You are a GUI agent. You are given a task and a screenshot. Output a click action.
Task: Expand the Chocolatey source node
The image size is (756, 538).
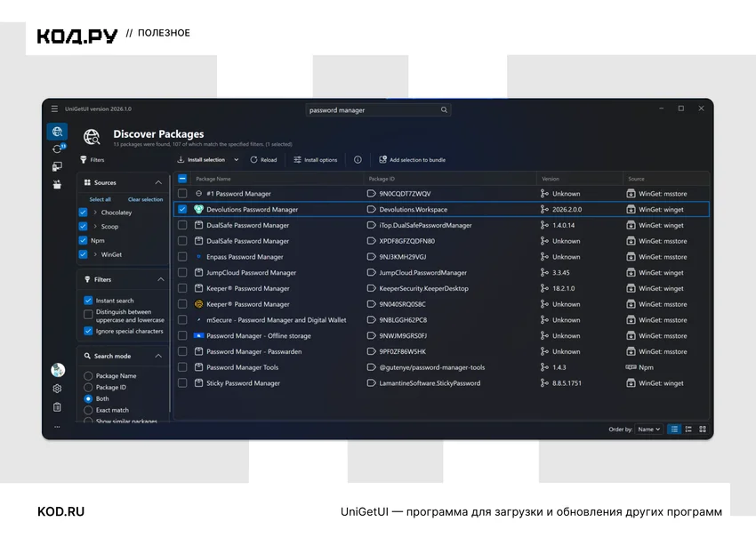(95, 213)
